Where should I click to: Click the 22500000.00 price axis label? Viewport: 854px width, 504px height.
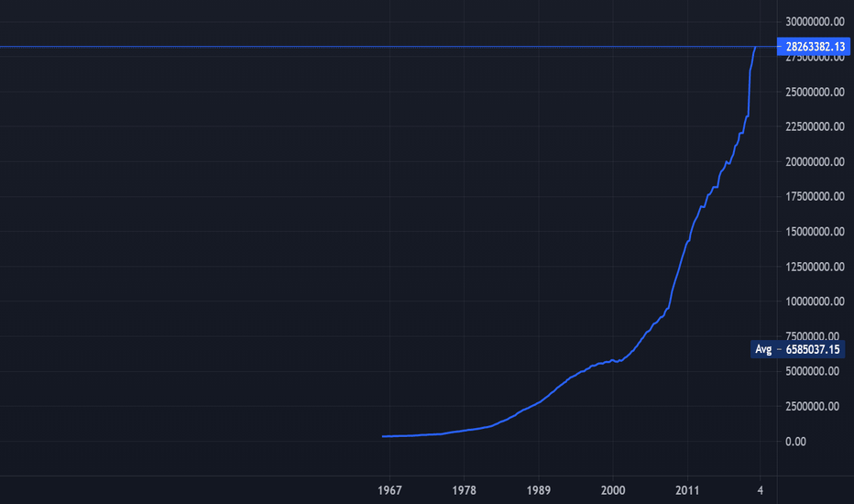click(x=815, y=126)
